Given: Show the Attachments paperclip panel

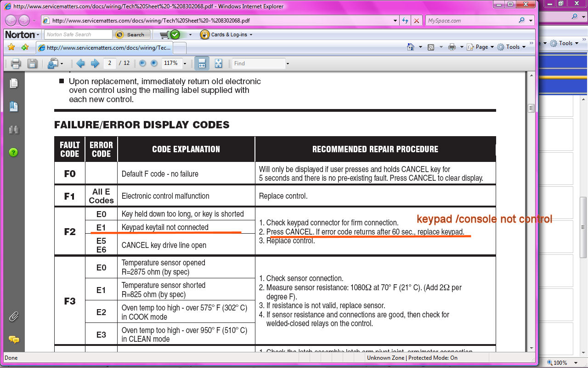Looking at the screenshot, I should [x=14, y=317].
